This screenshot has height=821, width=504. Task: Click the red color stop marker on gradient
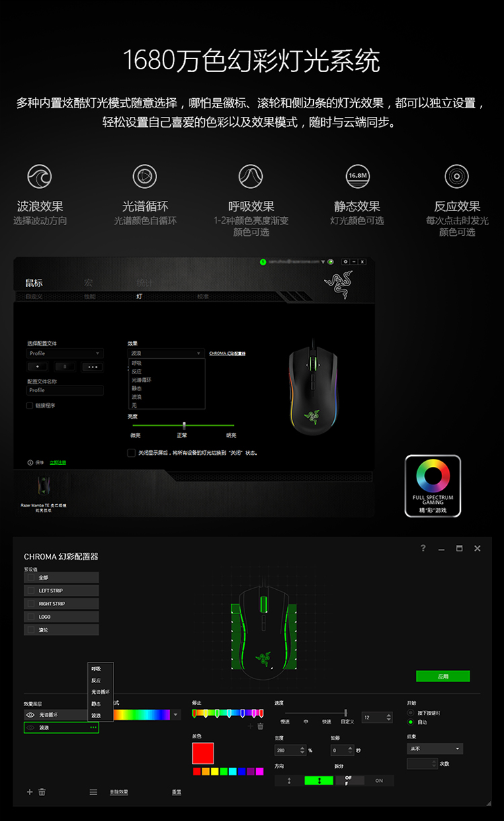(x=195, y=713)
